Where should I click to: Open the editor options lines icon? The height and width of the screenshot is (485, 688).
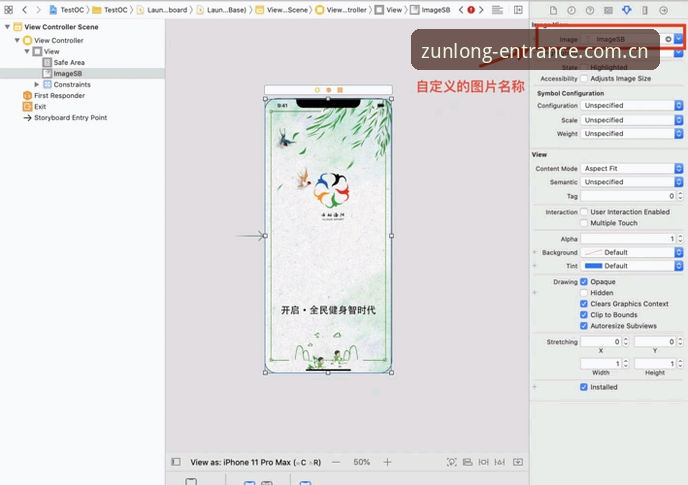pos(497,10)
